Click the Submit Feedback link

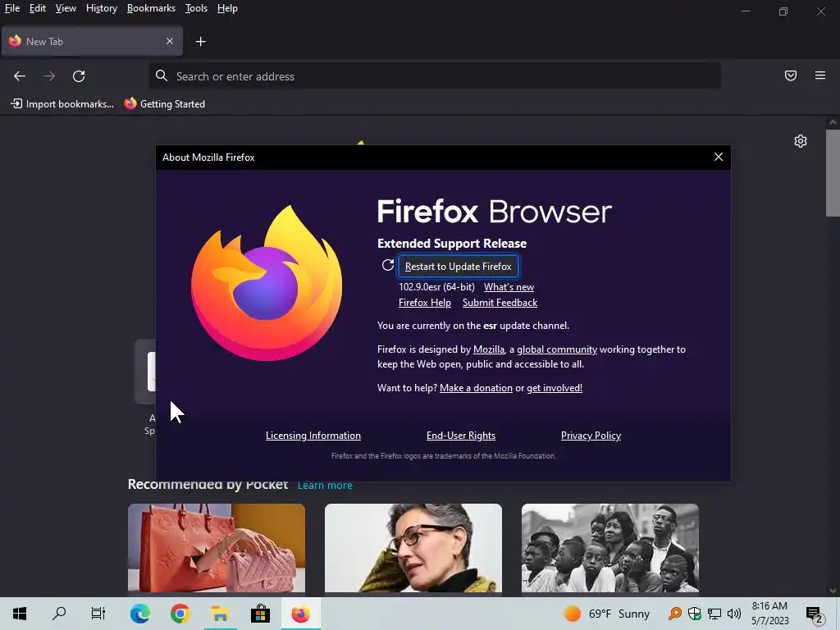(x=500, y=303)
